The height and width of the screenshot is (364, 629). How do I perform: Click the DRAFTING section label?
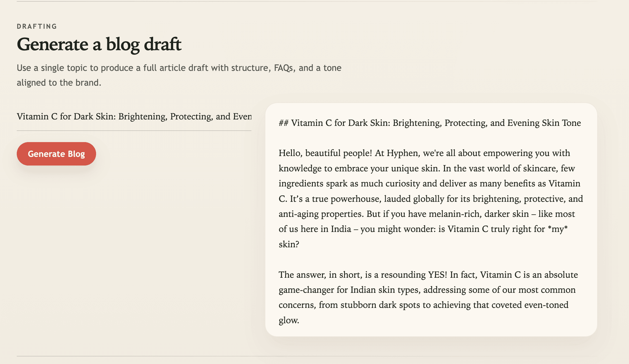pyautogui.click(x=37, y=26)
